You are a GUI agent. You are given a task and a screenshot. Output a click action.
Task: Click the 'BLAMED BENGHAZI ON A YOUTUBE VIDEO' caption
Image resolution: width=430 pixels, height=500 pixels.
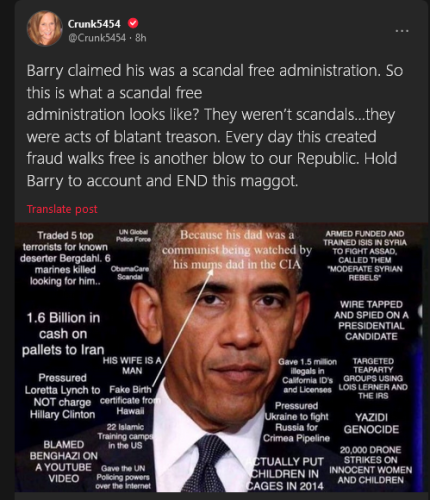(x=64, y=462)
